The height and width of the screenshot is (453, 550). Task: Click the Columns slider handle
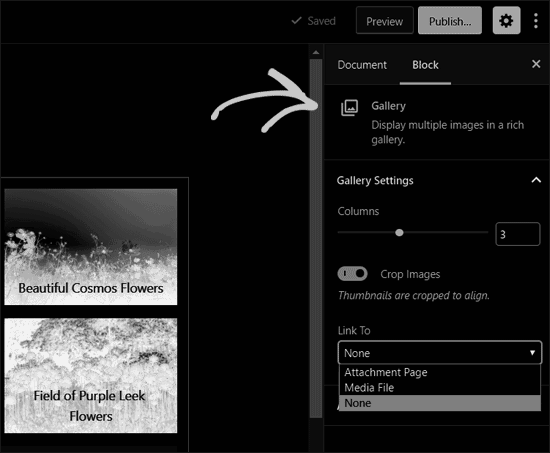pos(399,232)
